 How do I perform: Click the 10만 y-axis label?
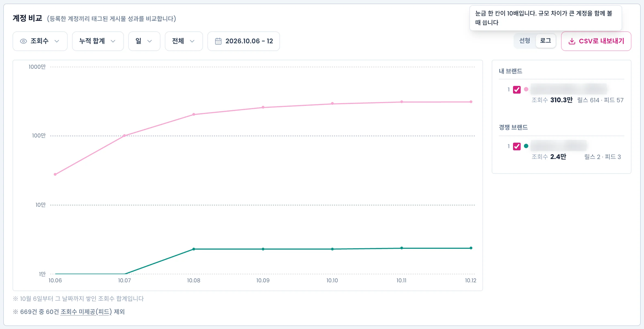tap(40, 205)
